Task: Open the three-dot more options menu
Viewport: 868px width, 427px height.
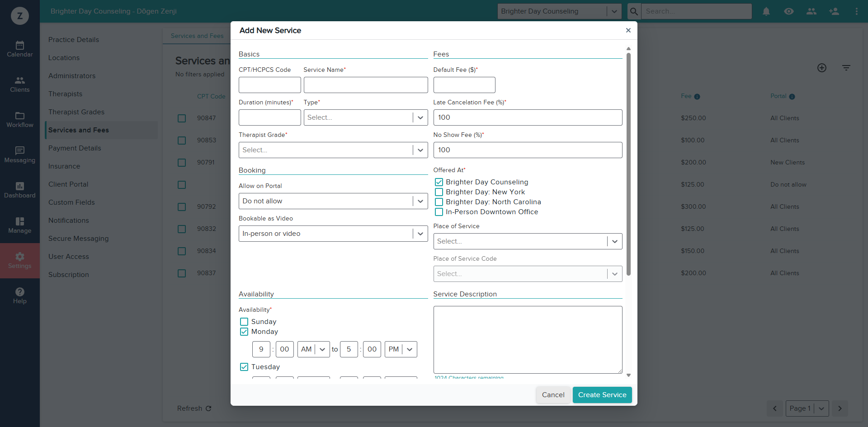Action: (857, 11)
